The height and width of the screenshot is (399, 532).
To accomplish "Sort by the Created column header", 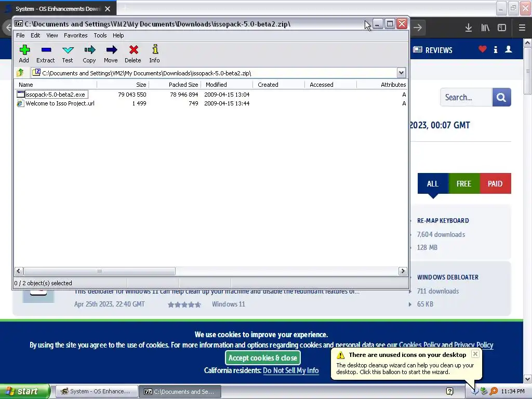I will coord(278,85).
